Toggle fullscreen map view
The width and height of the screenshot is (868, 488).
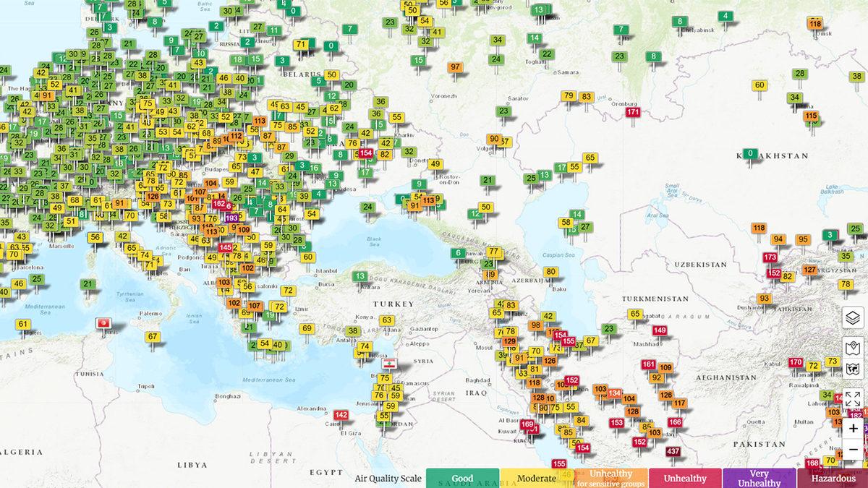coord(853,398)
